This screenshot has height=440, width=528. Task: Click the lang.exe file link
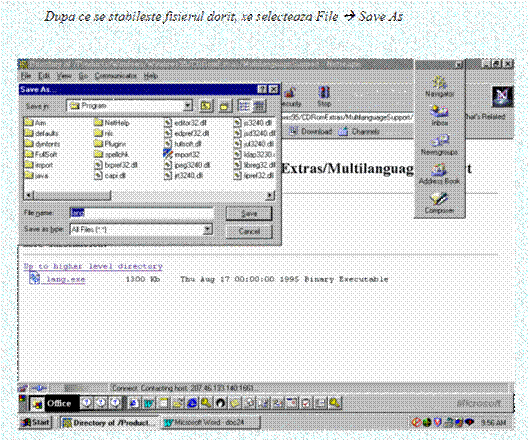(66, 279)
